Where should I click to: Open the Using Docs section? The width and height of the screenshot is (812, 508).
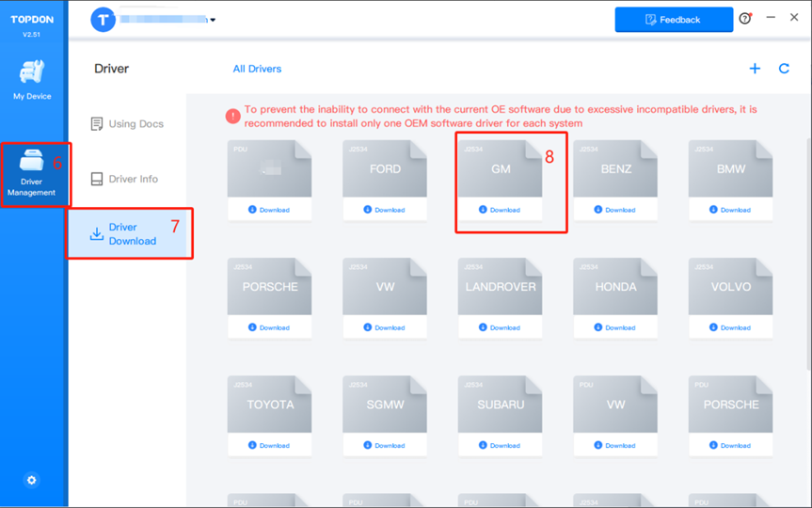click(127, 124)
